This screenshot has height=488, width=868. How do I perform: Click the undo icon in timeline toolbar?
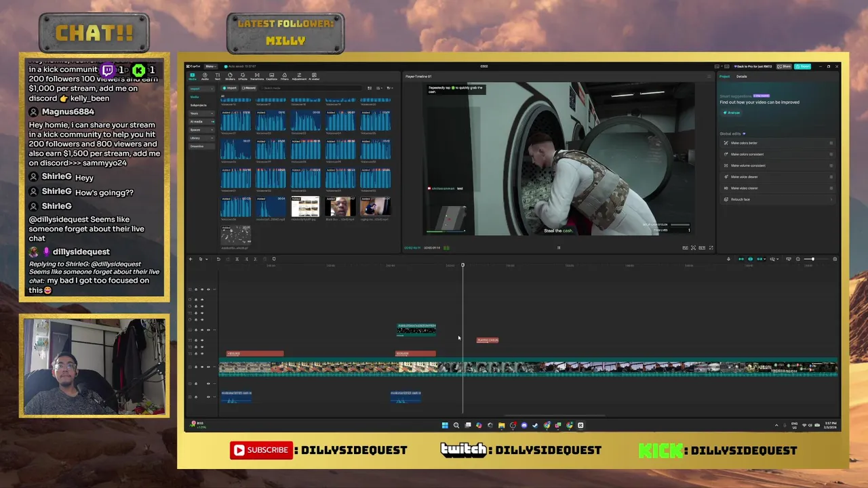[x=218, y=259]
